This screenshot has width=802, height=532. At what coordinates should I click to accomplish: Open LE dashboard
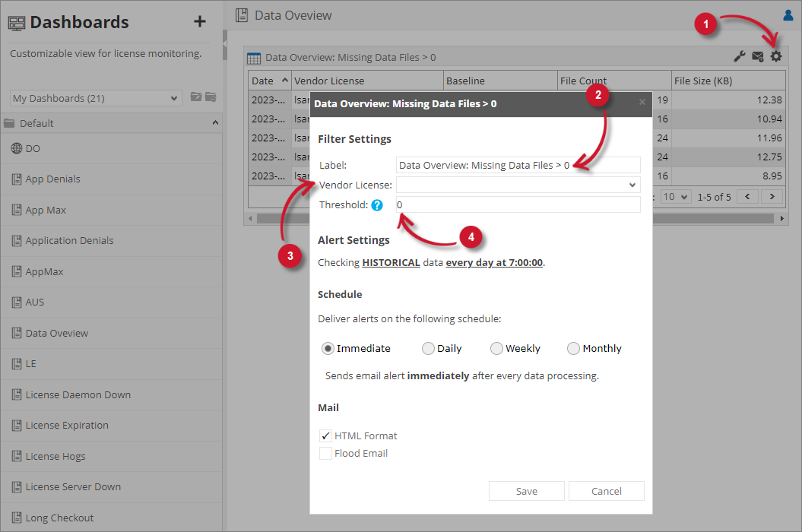point(112,364)
